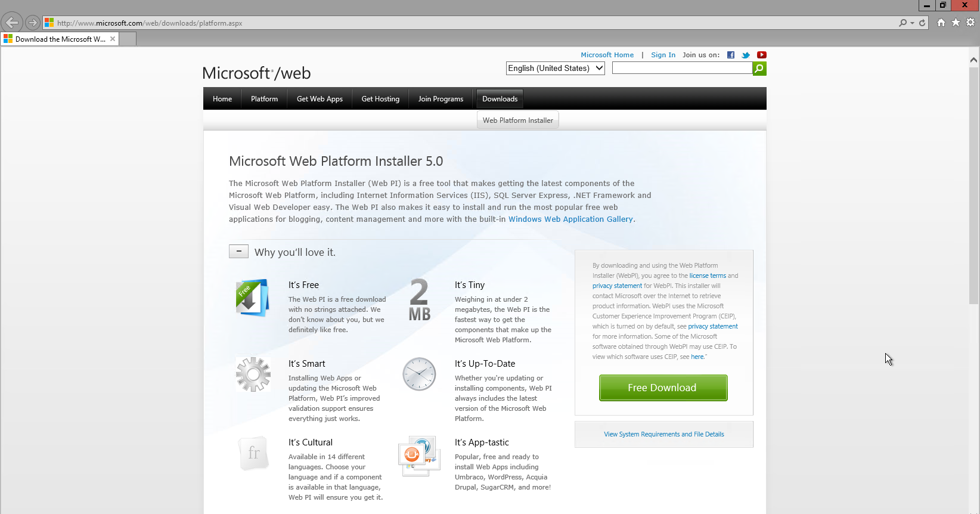This screenshot has width=980, height=514.
Task: Click the It's Cultural heading text
Action: pyautogui.click(x=311, y=442)
